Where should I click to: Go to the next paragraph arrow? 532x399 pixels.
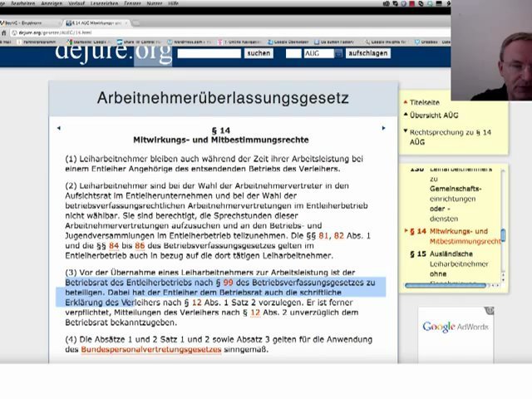[383, 128]
